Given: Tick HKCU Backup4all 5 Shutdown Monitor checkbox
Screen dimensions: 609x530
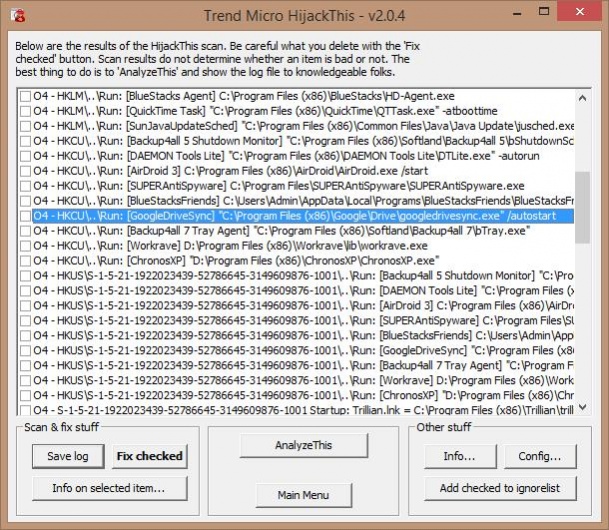Looking at the screenshot, I should click(x=26, y=141).
